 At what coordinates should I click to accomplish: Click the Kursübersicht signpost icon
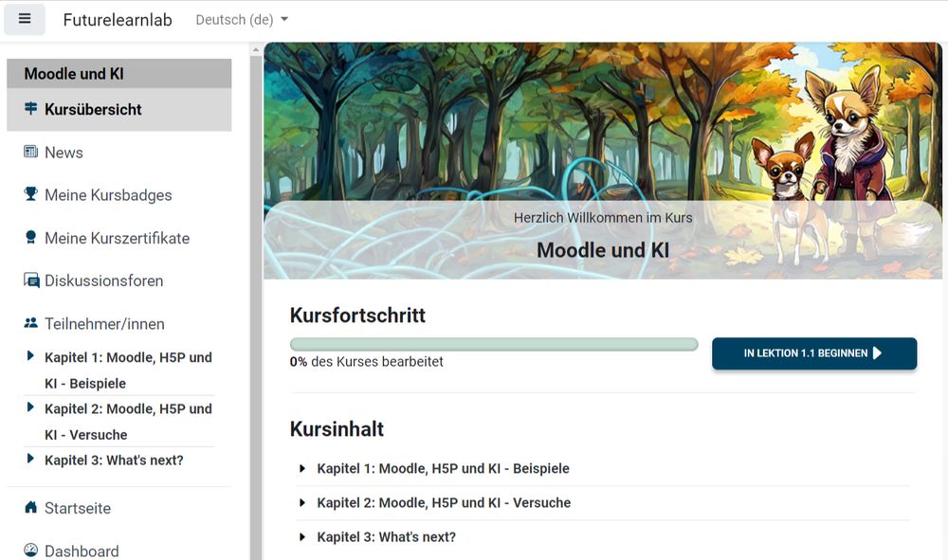tap(30, 109)
